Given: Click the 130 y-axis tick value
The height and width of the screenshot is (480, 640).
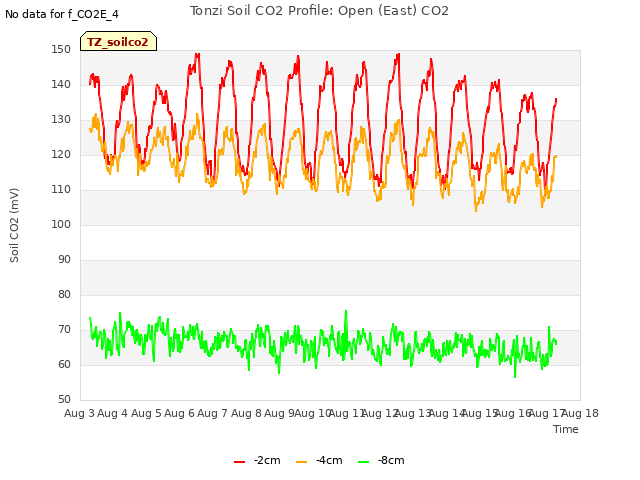Looking at the screenshot, I should point(61,120).
